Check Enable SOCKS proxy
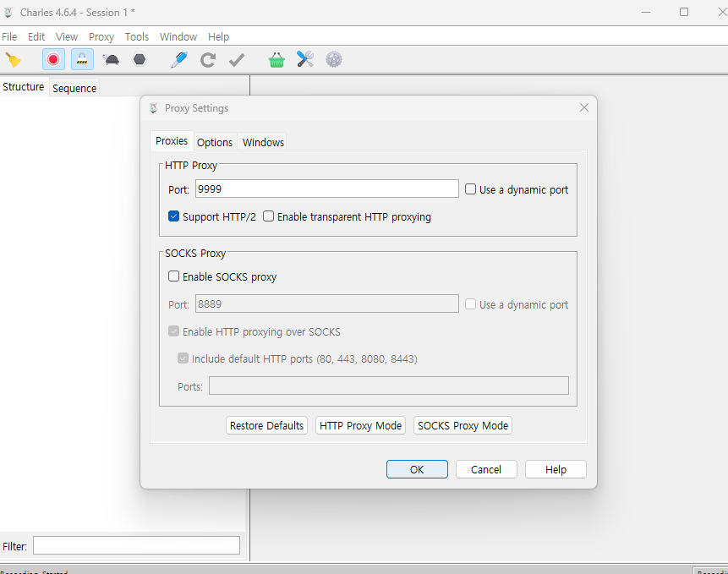Image resolution: width=728 pixels, height=574 pixels. pos(173,276)
